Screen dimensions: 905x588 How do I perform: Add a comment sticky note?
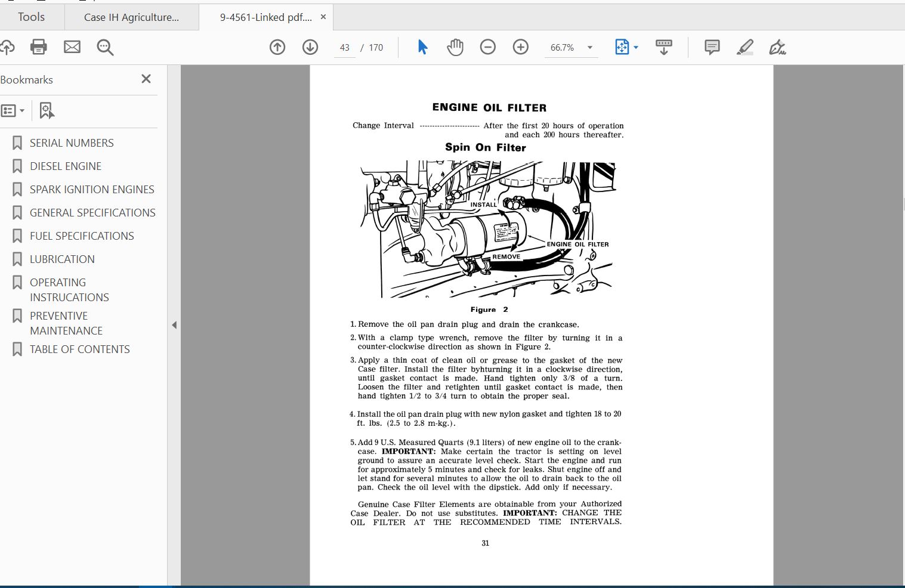tap(712, 47)
